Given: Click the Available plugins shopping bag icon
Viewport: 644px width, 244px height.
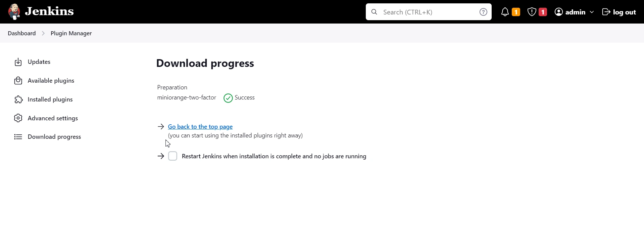Looking at the screenshot, I should pos(18,81).
